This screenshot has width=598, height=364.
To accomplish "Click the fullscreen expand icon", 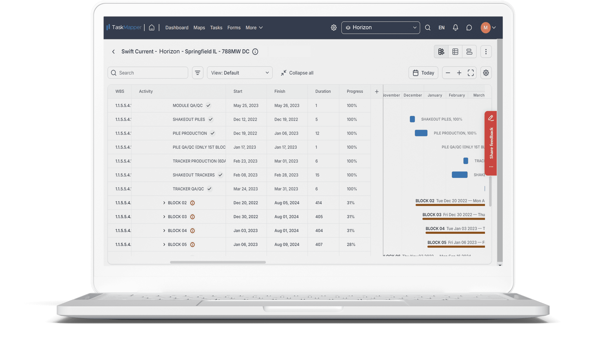I will (470, 73).
